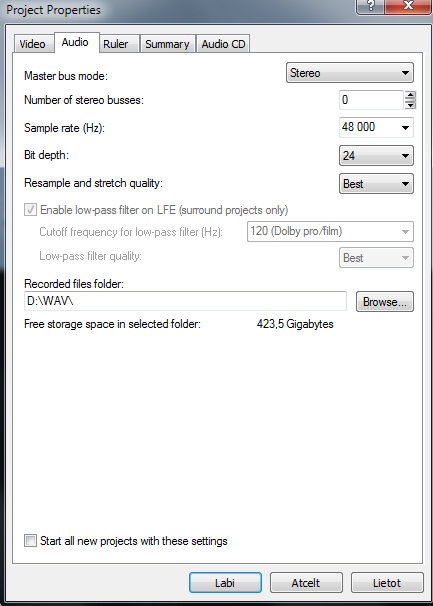Click the Project Properties title text

pos(53,10)
